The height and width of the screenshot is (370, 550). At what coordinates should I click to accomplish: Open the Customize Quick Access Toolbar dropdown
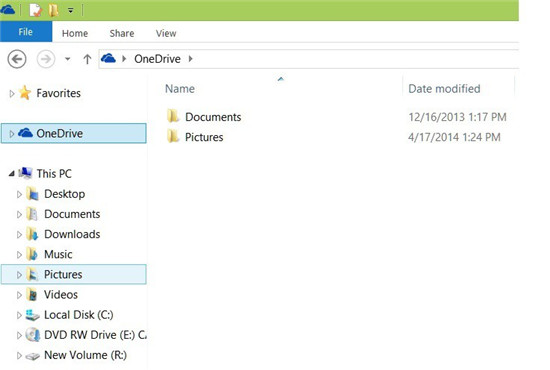pyautogui.click(x=71, y=11)
